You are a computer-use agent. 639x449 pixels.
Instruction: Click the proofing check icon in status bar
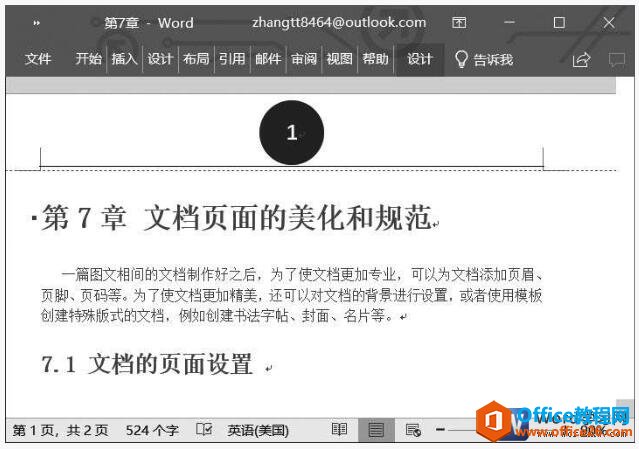[x=204, y=429]
